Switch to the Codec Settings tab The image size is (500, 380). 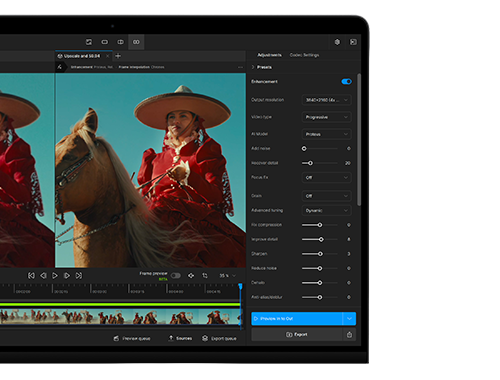(304, 55)
